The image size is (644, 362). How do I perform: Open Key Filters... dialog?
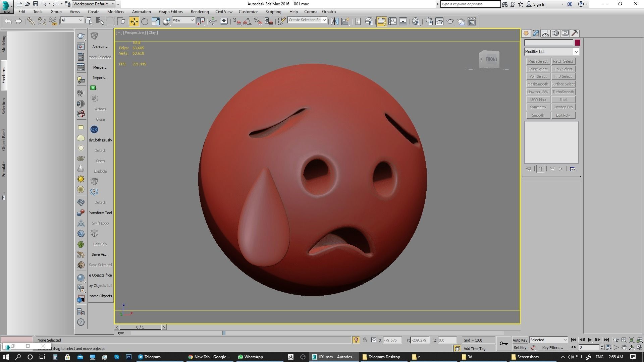552,348
